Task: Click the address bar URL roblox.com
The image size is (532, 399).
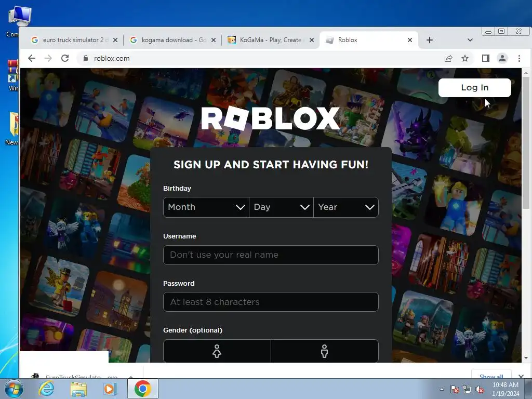Action: click(x=112, y=58)
